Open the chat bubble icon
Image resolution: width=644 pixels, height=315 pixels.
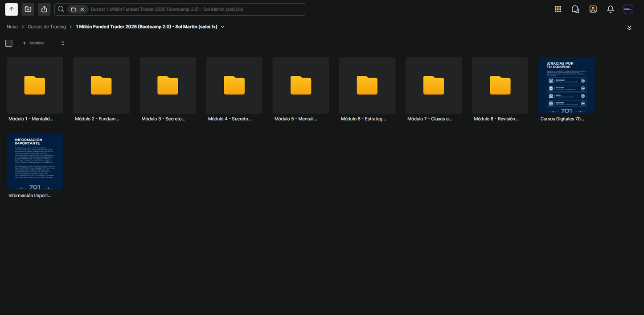pyautogui.click(x=575, y=9)
